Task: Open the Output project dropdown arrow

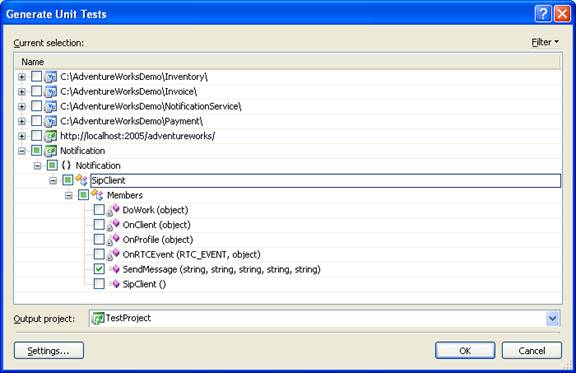Action: point(552,318)
